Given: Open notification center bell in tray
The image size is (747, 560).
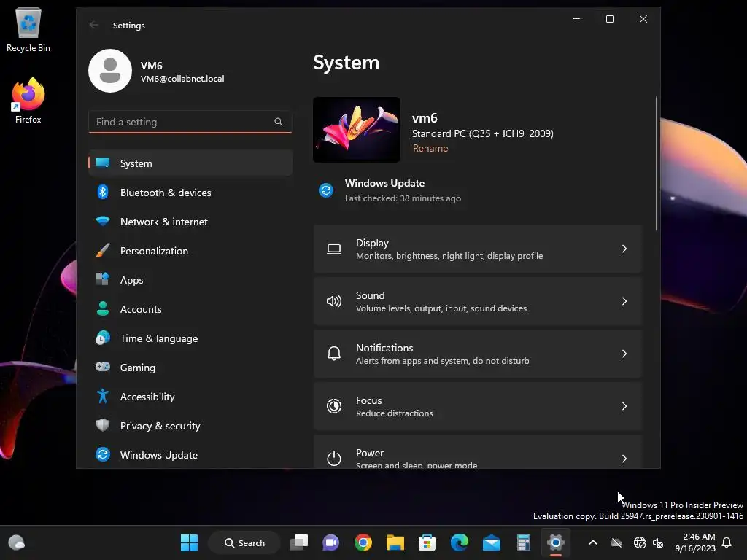Looking at the screenshot, I should tap(727, 542).
